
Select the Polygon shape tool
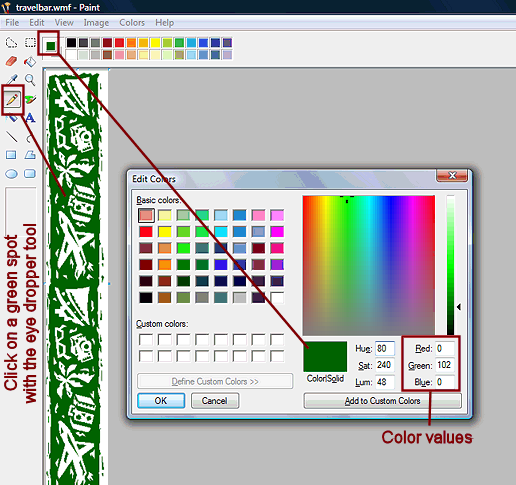click(x=30, y=155)
